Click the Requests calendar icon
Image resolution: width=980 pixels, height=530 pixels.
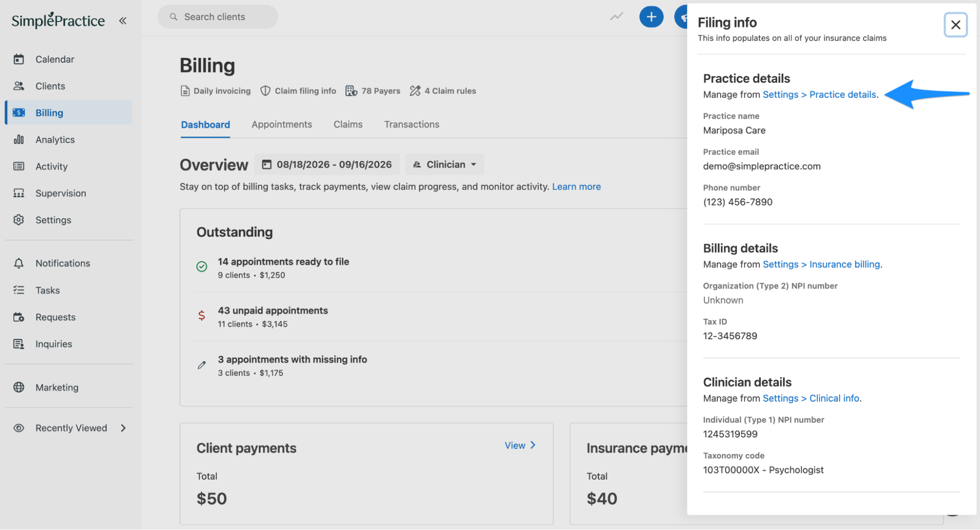19,317
